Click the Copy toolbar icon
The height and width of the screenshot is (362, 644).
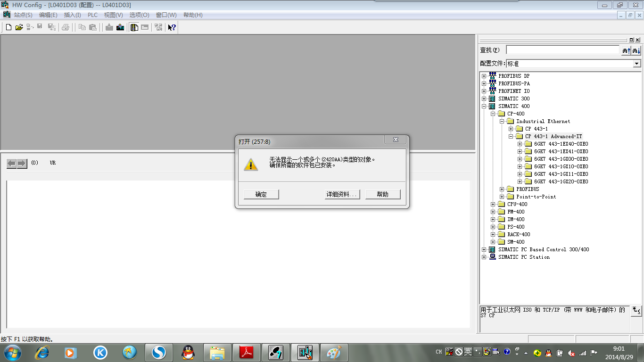82,27
